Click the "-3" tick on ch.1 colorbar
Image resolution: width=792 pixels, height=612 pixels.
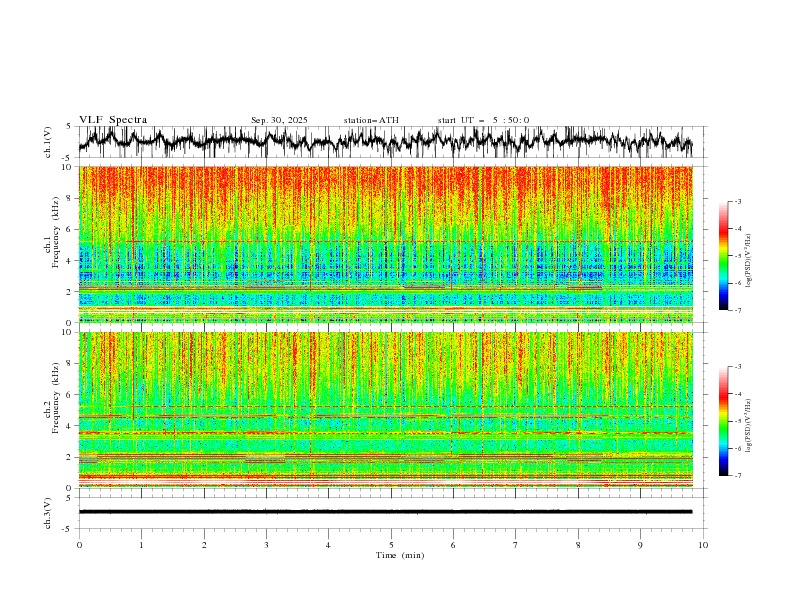click(737, 201)
